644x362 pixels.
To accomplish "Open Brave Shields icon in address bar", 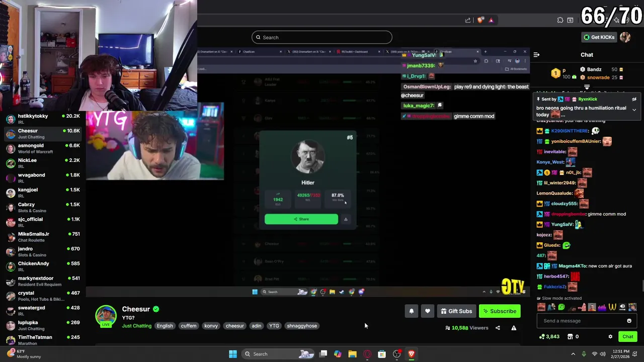I will (x=480, y=20).
